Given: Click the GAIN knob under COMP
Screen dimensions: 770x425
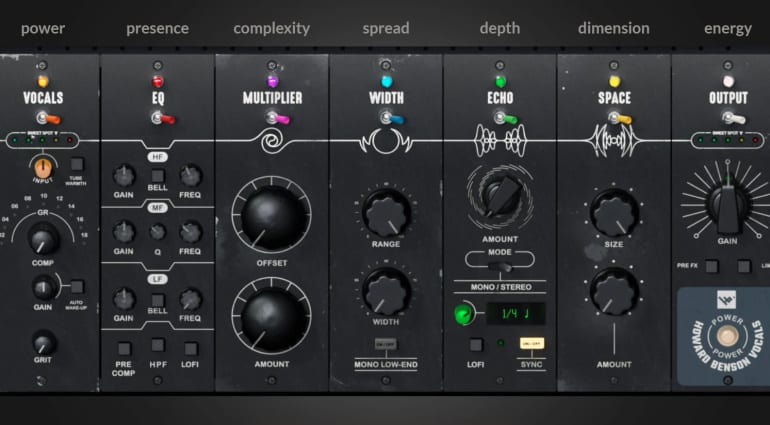Looking at the screenshot, I should point(44,288).
